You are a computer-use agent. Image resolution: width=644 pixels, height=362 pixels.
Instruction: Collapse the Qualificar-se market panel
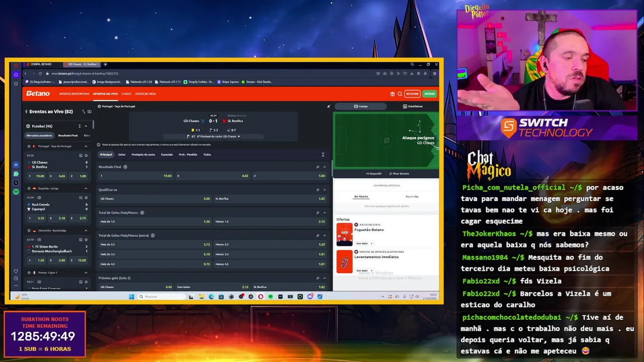(x=325, y=190)
